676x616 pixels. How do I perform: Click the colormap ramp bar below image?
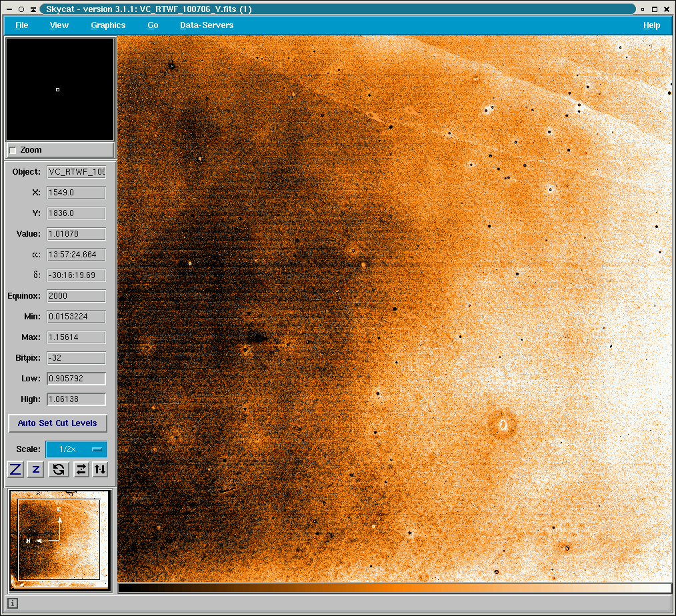(x=394, y=588)
